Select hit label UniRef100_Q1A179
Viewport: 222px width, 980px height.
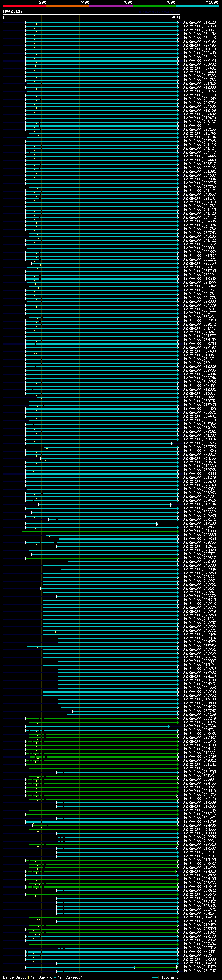click(199, 49)
